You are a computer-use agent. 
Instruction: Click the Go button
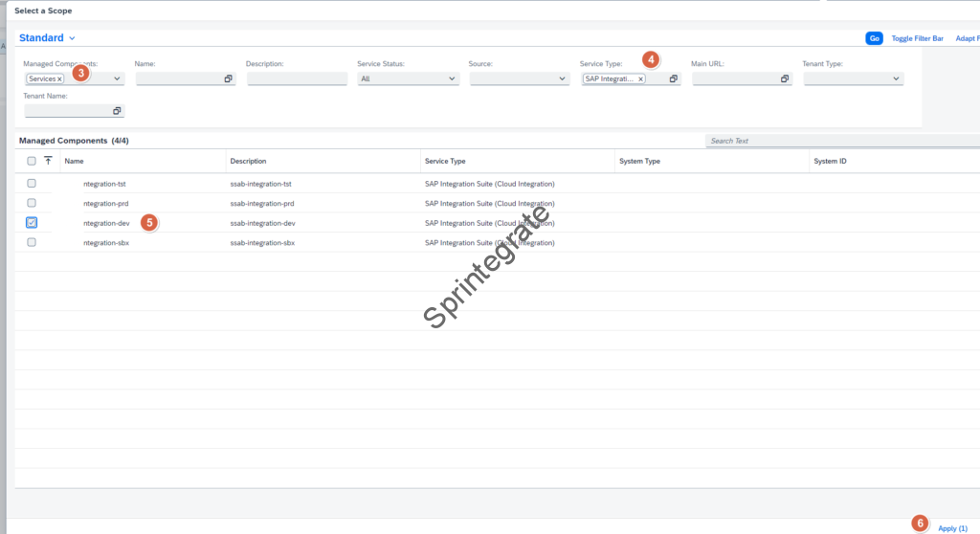tap(874, 38)
